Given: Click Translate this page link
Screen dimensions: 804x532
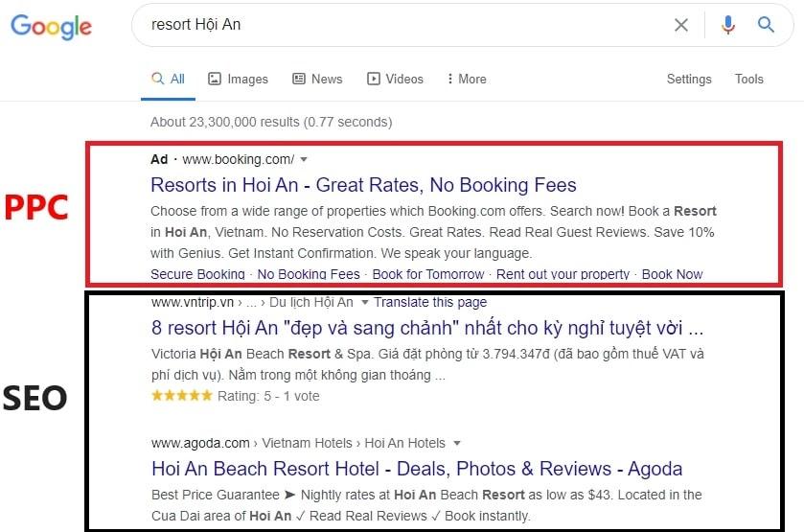Looking at the screenshot, I should (x=430, y=302).
